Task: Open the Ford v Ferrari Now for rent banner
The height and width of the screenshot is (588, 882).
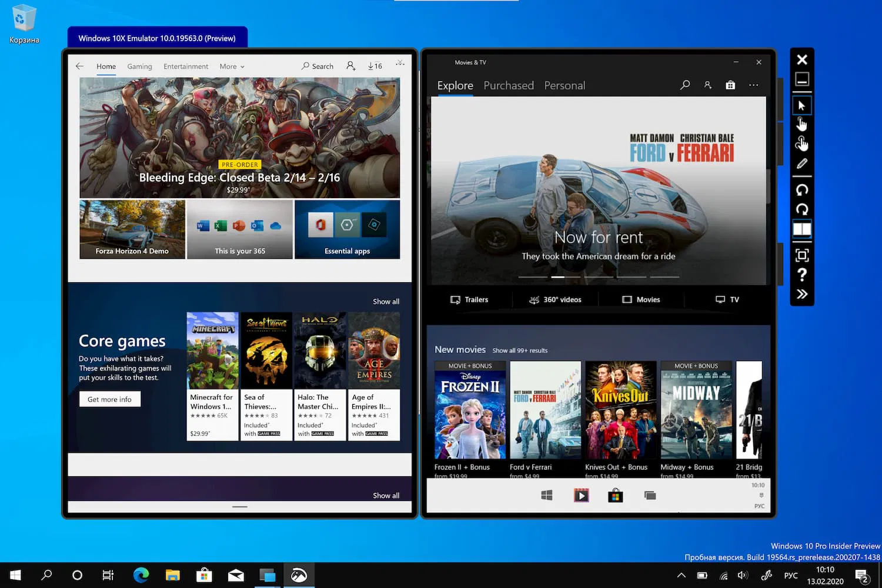Action: pos(599,191)
